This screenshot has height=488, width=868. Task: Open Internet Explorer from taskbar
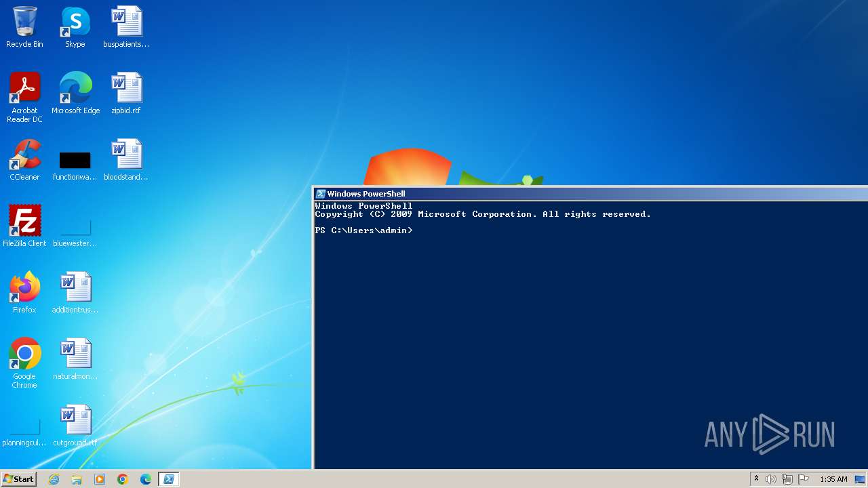click(54, 479)
